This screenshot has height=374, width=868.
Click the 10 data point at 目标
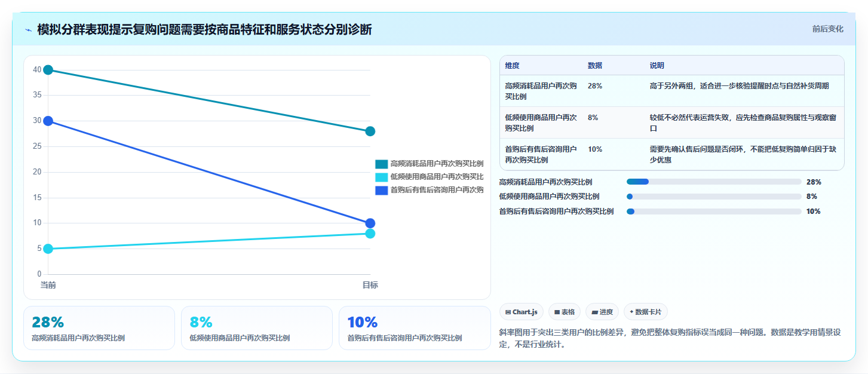tap(370, 223)
